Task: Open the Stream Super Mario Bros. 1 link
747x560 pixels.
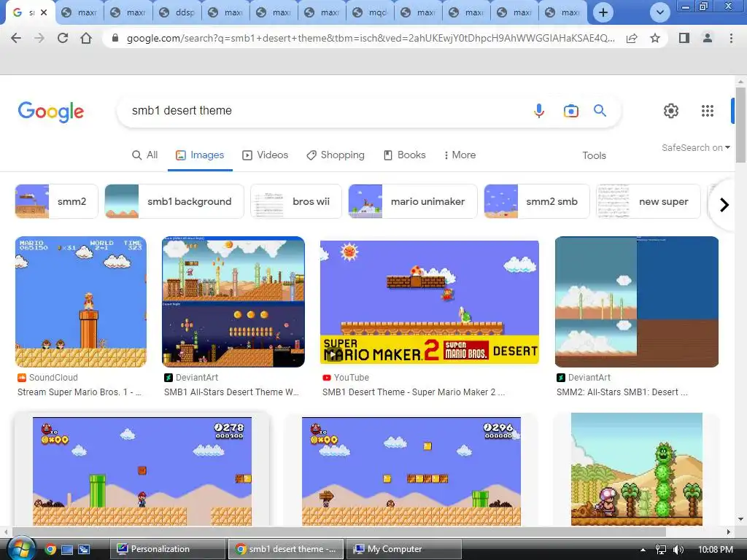Action: pos(80,392)
